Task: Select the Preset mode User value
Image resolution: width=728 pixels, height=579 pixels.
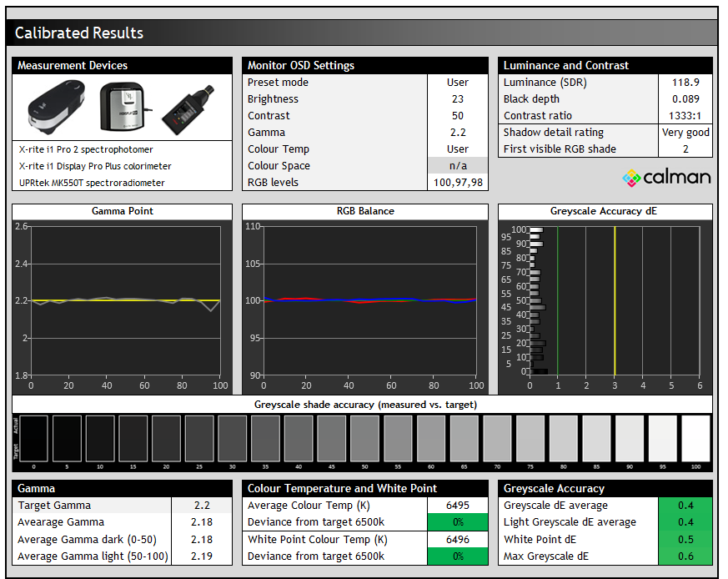Action: [x=457, y=83]
